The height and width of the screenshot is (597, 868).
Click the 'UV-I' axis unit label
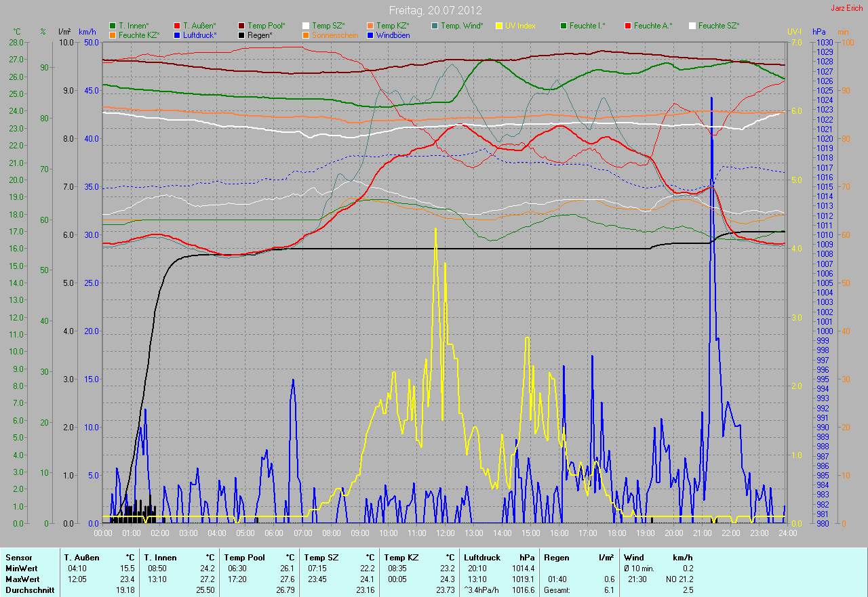point(794,32)
